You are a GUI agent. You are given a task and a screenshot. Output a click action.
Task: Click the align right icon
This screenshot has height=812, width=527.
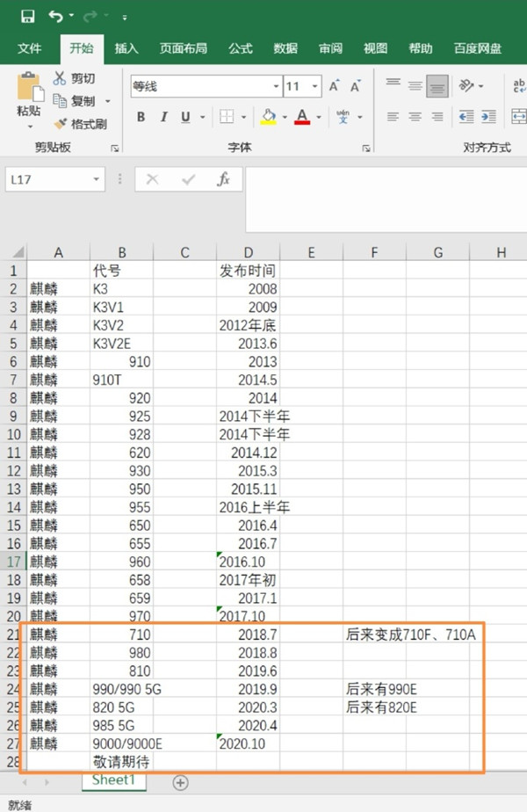point(437,117)
